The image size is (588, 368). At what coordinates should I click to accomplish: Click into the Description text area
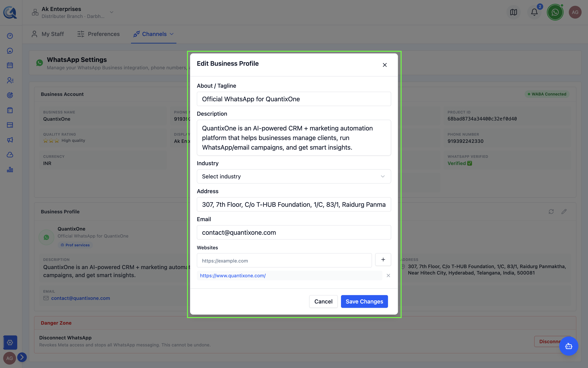pyautogui.click(x=294, y=138)
